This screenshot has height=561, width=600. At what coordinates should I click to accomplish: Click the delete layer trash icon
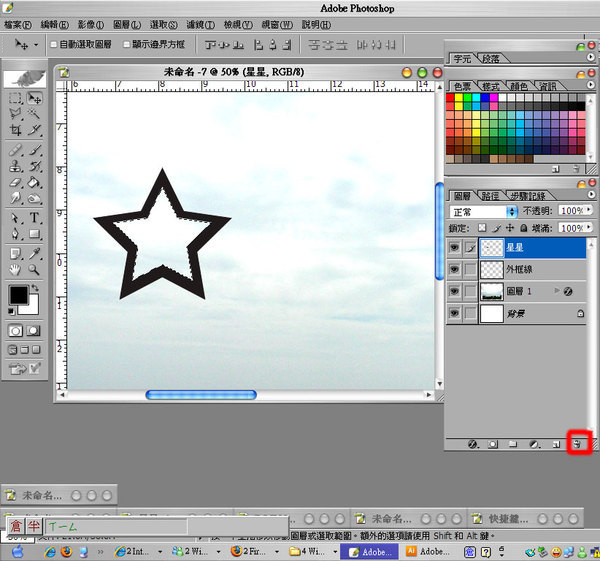pos(577,443)
